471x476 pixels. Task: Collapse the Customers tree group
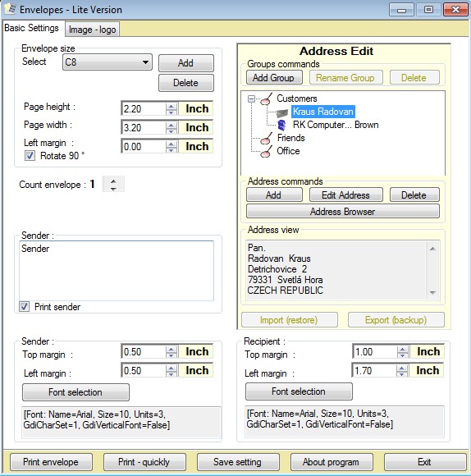coord(251,99)
